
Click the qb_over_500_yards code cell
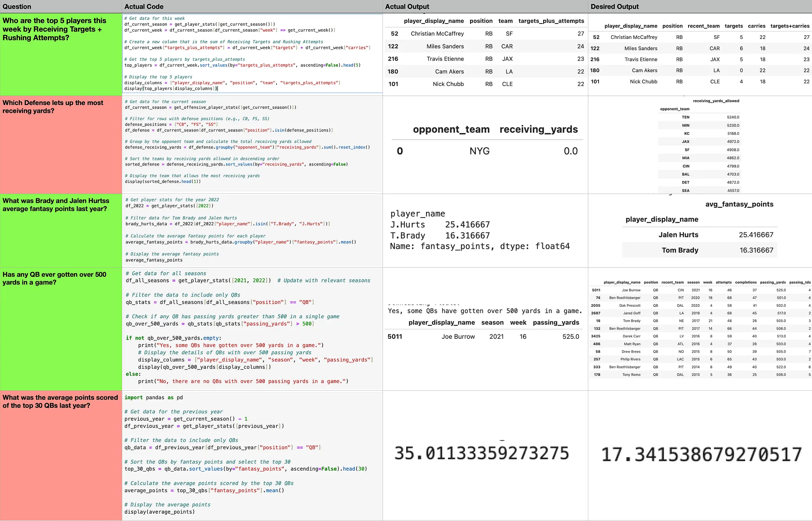pyautogui.click(x=252, y=329)
